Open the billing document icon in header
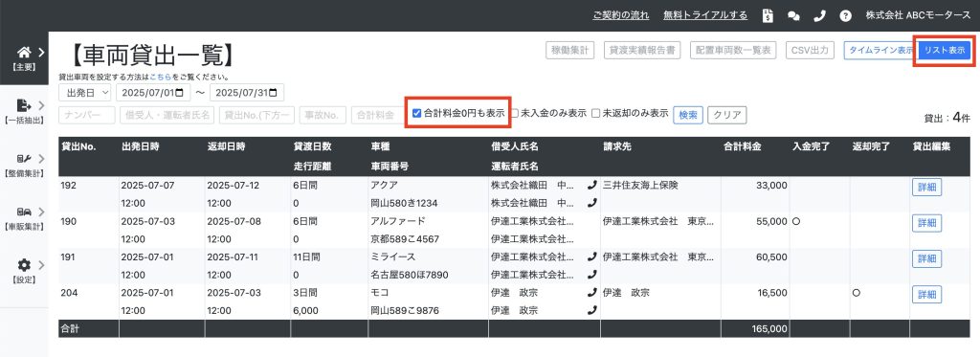The image size is (980, 357). (768, 15)
